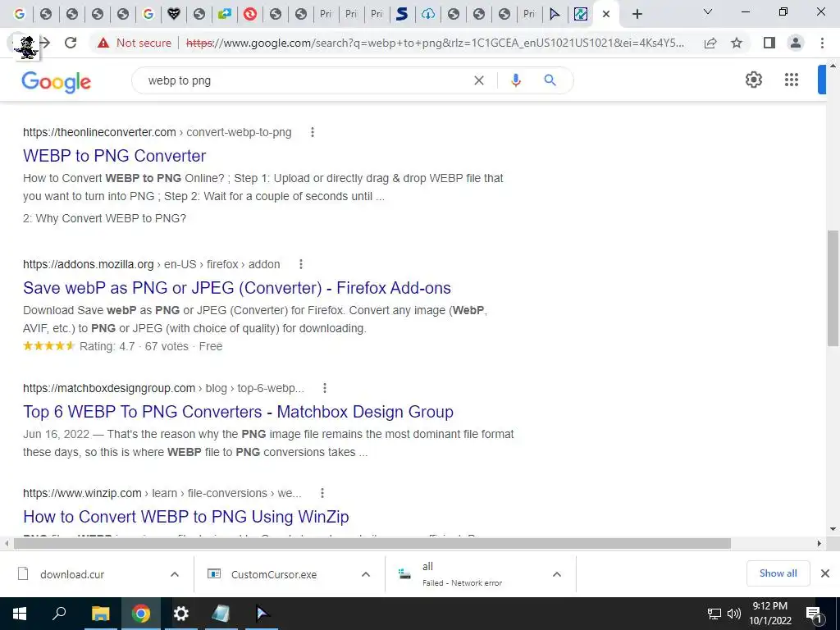Click the 'Rating: 4.7 · 67 votes' text

click(134, 347)
